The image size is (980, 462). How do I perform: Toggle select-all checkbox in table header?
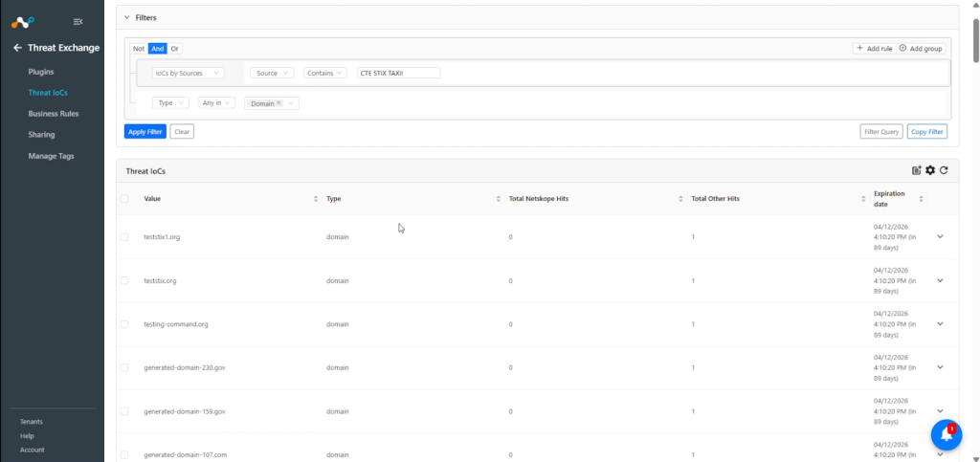(124, 199)
